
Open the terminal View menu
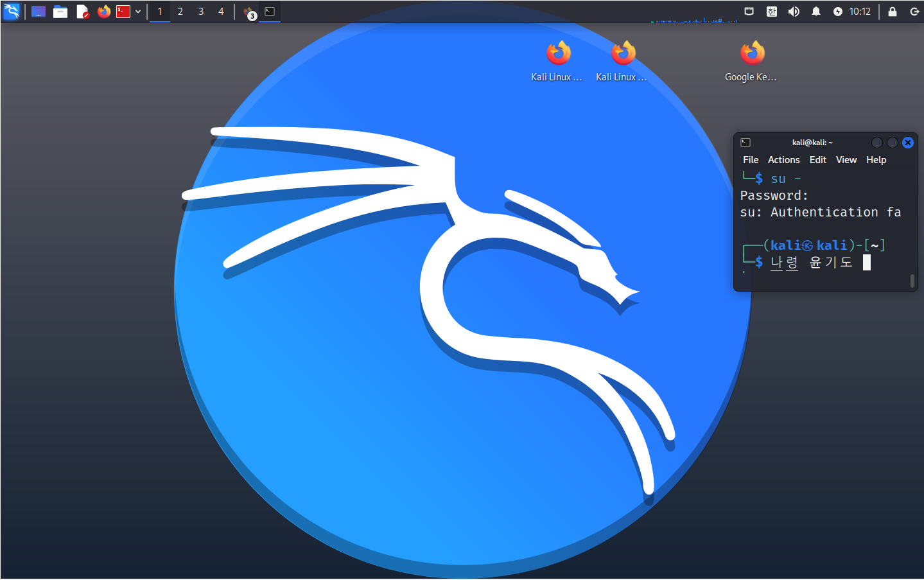[x=846, y=160]
